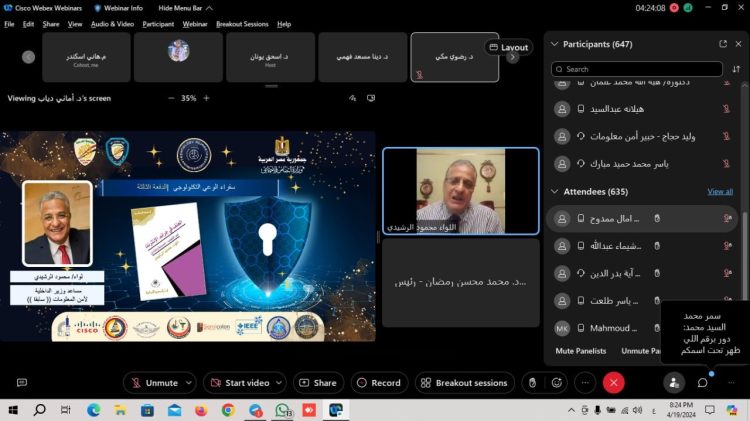Open the reactions emoji icon

[556, 383]
